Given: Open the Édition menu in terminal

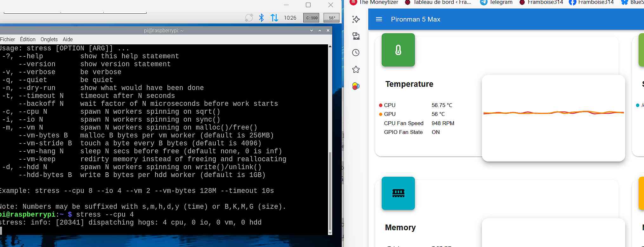Looking at the screenshot, I should click(28, 39).
